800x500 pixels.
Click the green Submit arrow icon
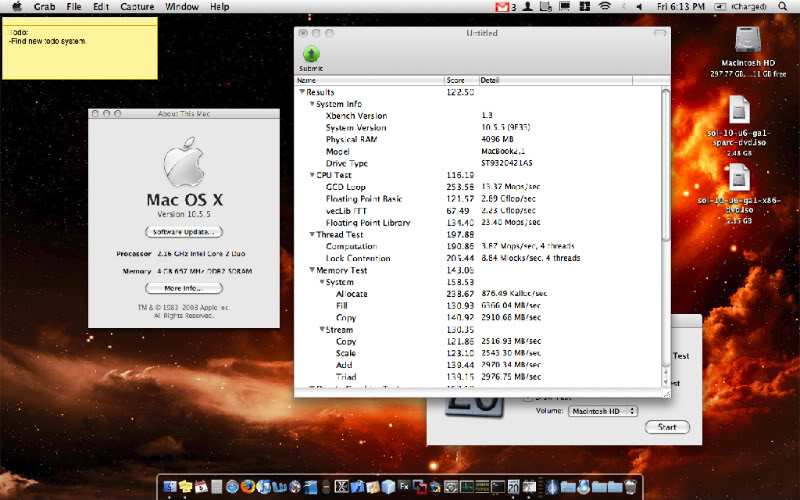pyautogui.click(x=311, y=54)
